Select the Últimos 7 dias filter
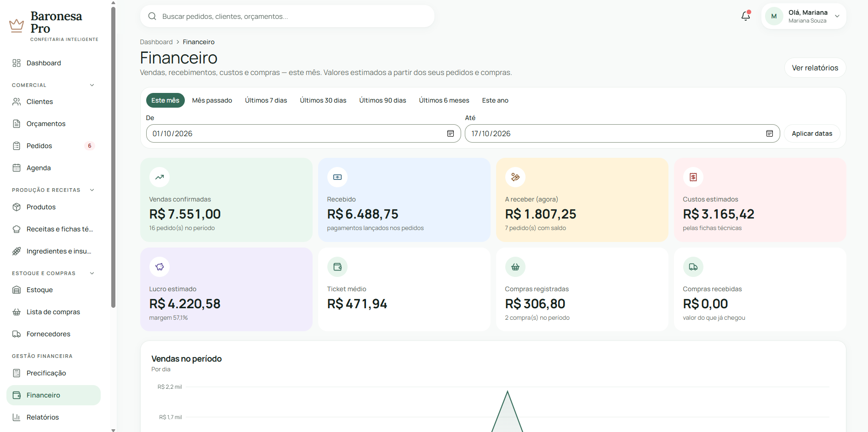 tap(266, 100)
